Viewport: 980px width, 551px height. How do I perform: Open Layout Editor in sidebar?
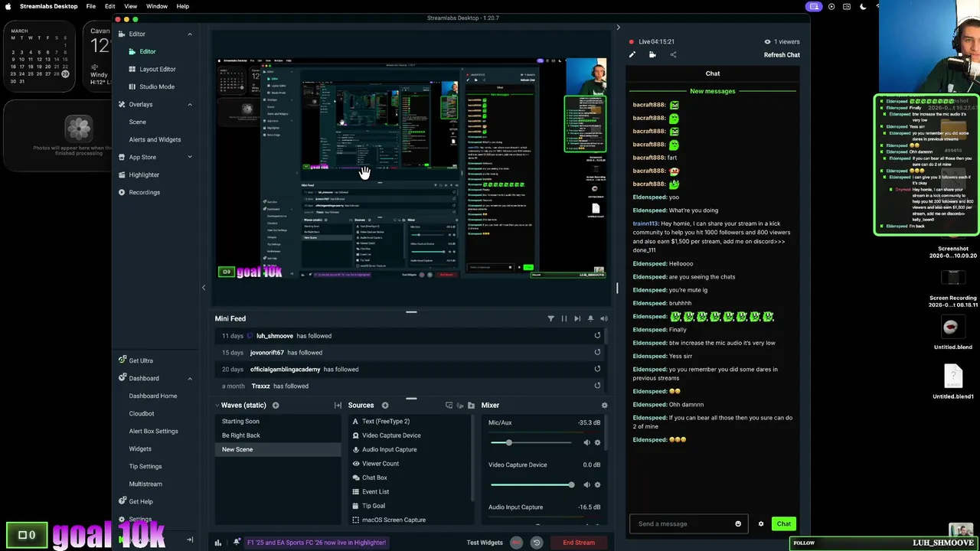[x=157, y=69]
